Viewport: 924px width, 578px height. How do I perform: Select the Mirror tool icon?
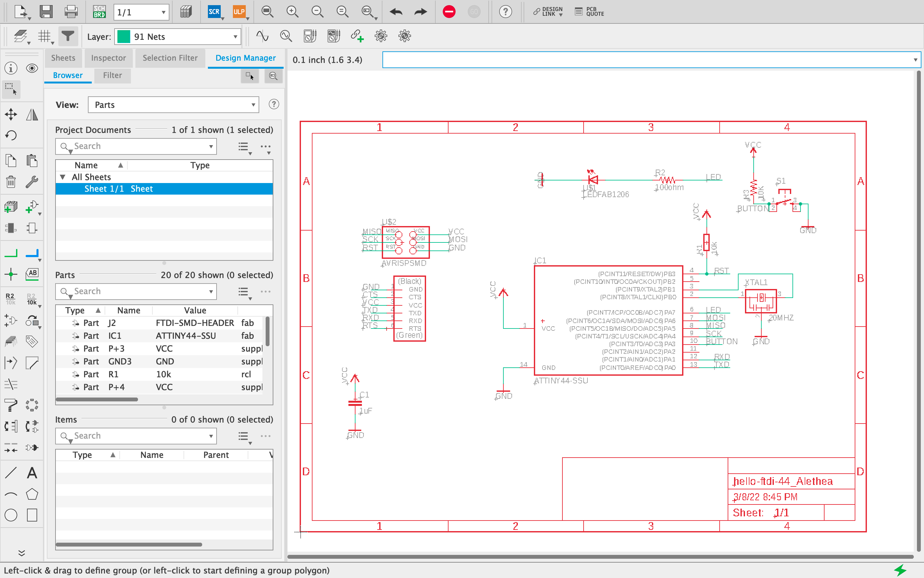32,114
